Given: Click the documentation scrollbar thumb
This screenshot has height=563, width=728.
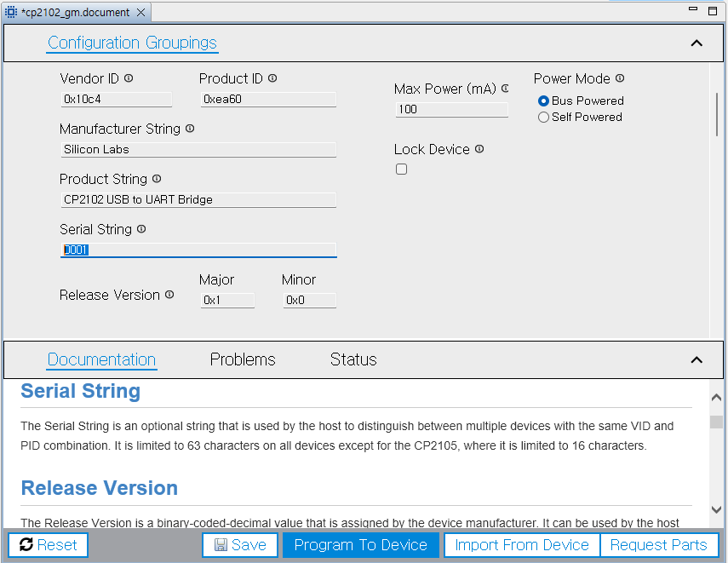Looking at the screenshot, I should pyautogui.click(x=716, y=422).
